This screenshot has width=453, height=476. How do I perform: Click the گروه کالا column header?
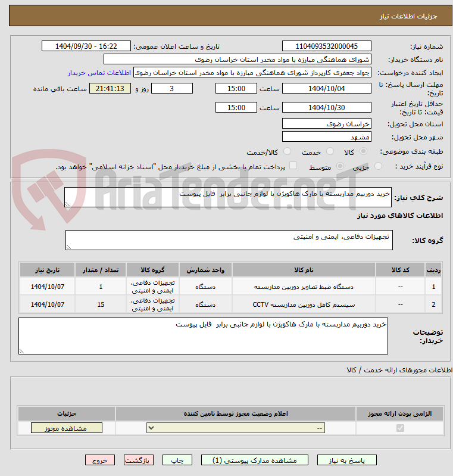pos(152,270)
